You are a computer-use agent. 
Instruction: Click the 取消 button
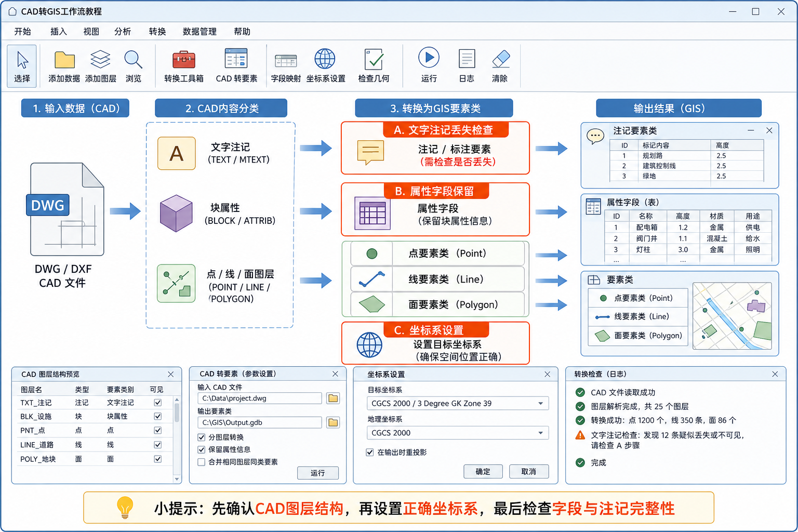(x=529, y=471)
